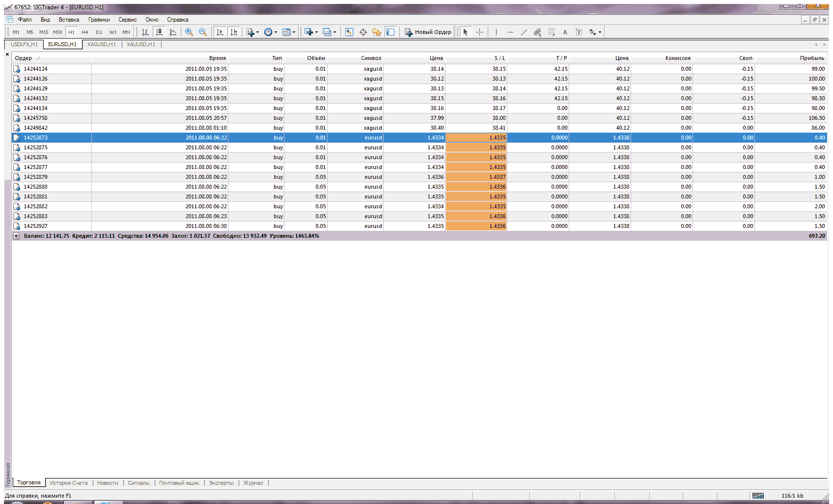
Task: Open the Сервис menu
Action: pyautogui.click(x=127, y=20)
